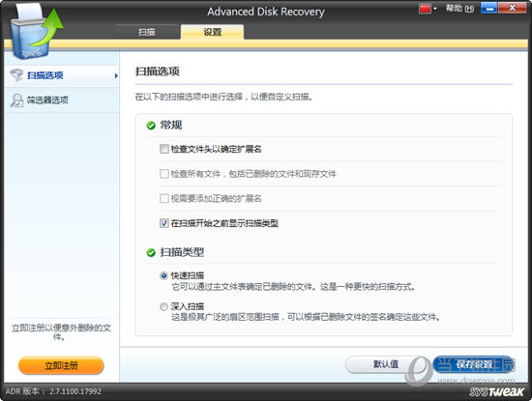Click the magnifier icon beside 筛选器选项
Image resolution: width=532 pixels, height=401 pixels.
pos(16,100)
